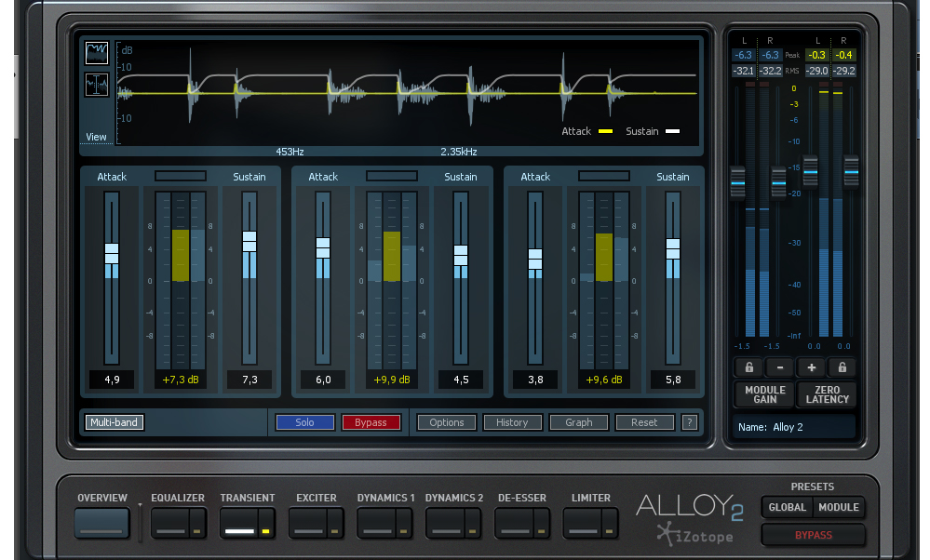This screenshot has height=560, width=930.
Task: Toggle the red Bypass band button
Action: click(371, 422)
